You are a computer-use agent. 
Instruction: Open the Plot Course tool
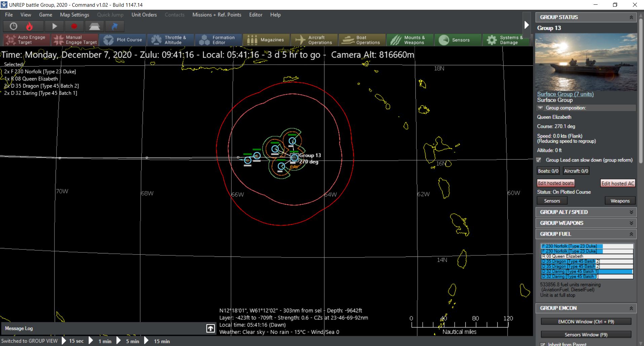click(x=123, y=40)
